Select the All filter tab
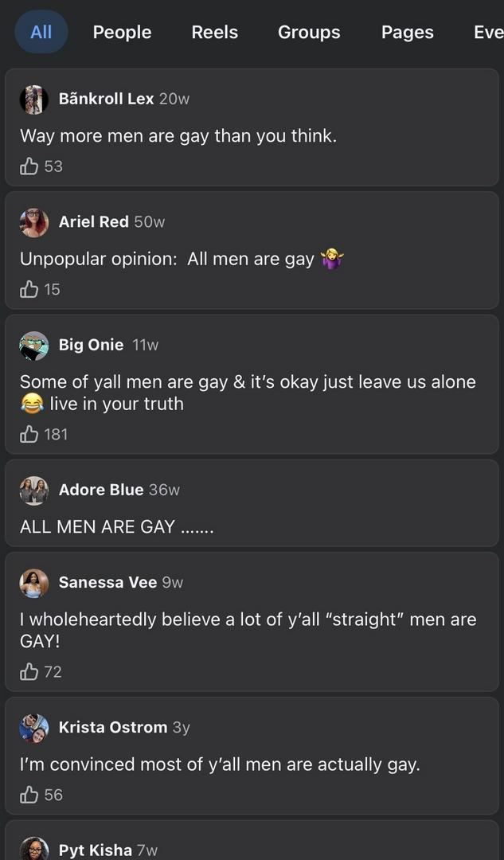The height and width of the screenshot is (860, 504). coord(41,32)
